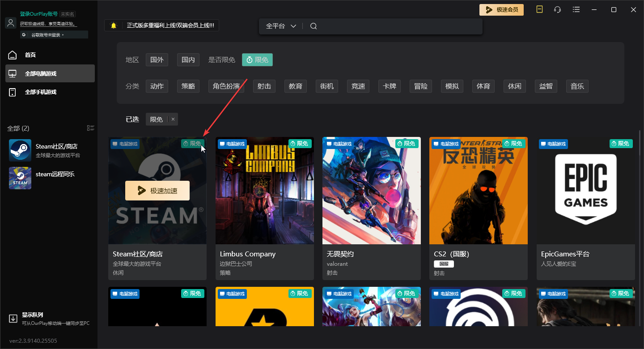The width and height of the screenshot is (644, 349).
Task: Expand the 全平台 platform dropdown
Action: coord(281,26)
